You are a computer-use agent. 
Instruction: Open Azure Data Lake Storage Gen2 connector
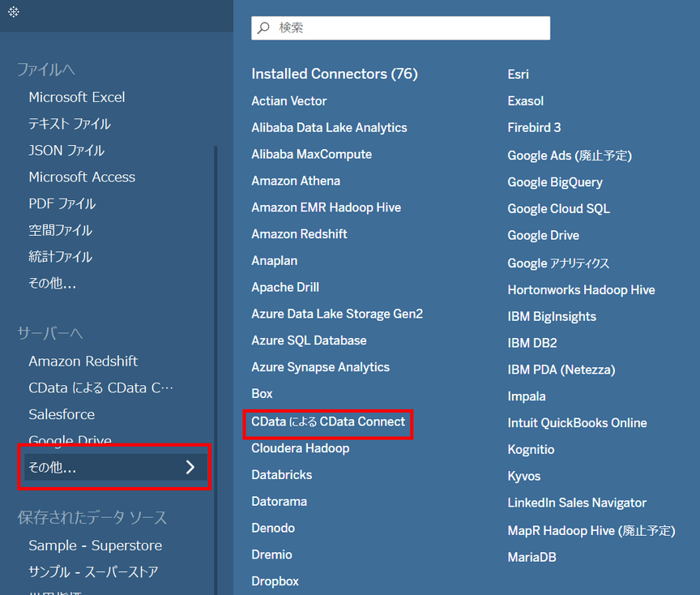[337, 314]
